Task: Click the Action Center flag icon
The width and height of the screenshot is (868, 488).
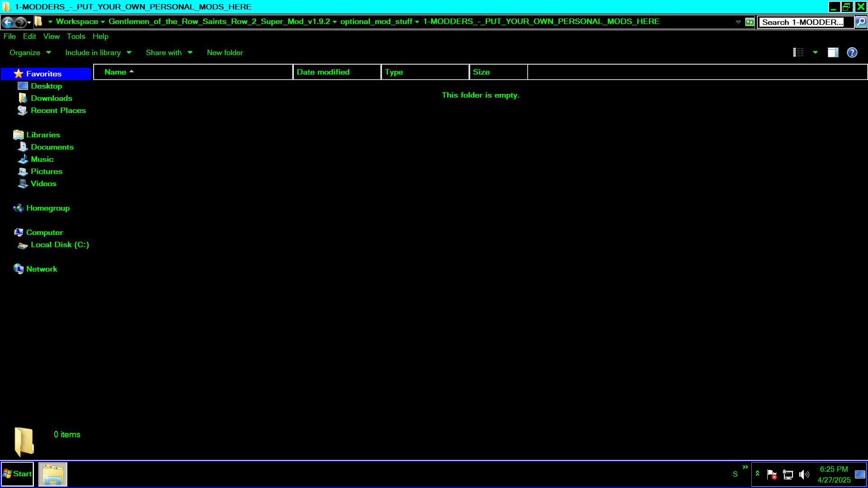Action: click(x=772, y=474)
